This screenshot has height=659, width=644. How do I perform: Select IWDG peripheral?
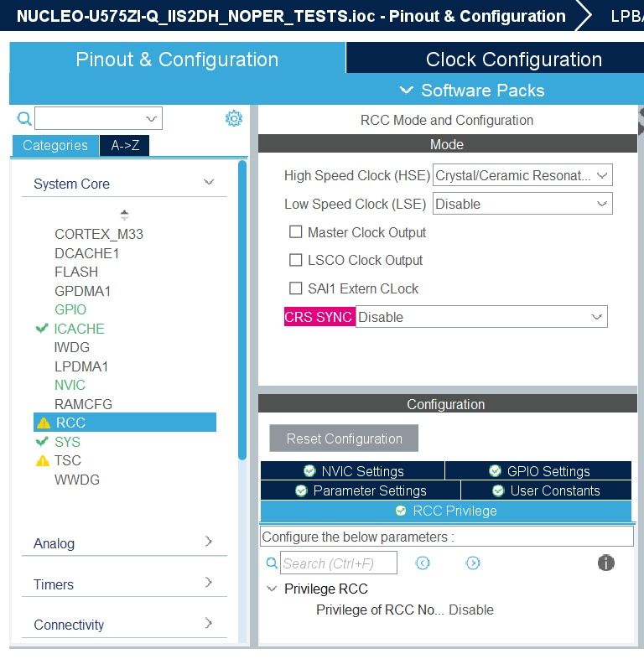coord(71,347)
